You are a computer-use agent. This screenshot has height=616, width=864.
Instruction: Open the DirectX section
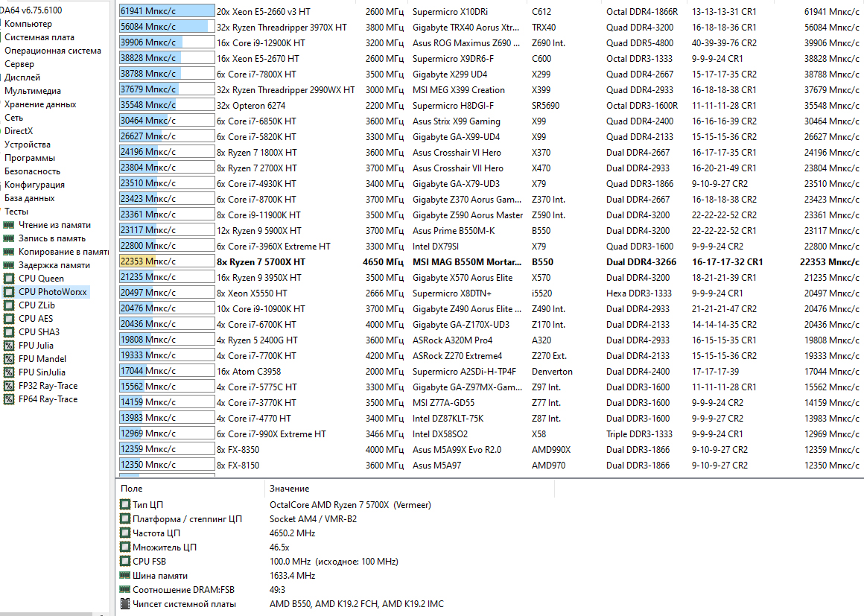19,130
